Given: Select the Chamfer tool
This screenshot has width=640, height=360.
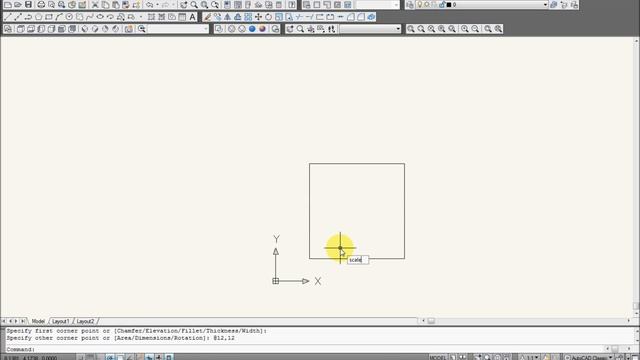Looking at the screenshot, I should [351, 17].
